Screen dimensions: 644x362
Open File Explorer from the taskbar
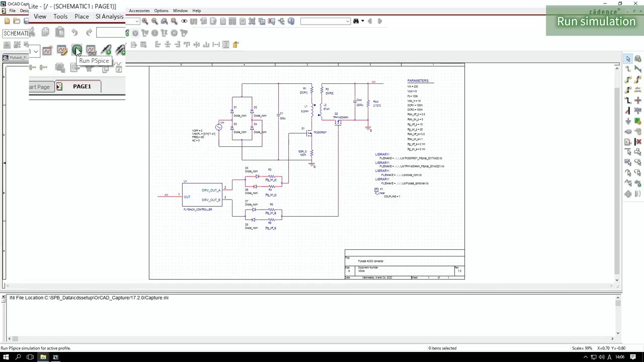point(43,357)
